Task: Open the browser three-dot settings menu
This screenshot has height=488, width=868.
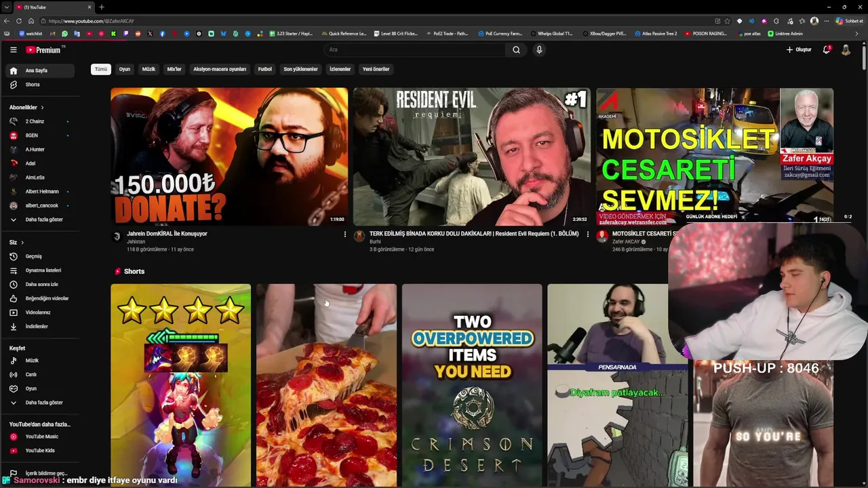Action: click(x=825, y=21)
